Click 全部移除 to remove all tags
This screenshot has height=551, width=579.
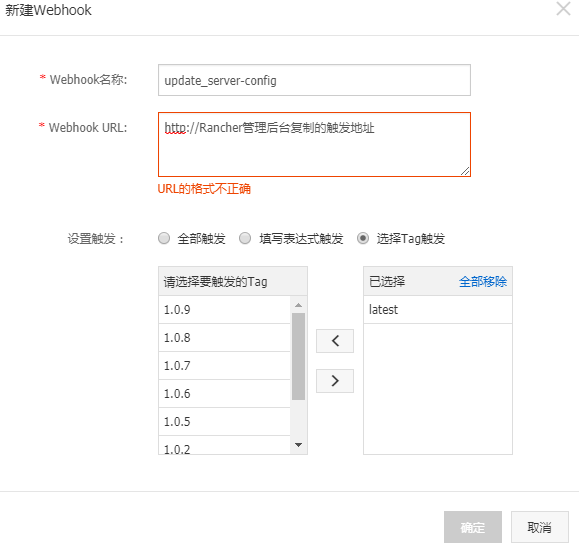(483, 282)
